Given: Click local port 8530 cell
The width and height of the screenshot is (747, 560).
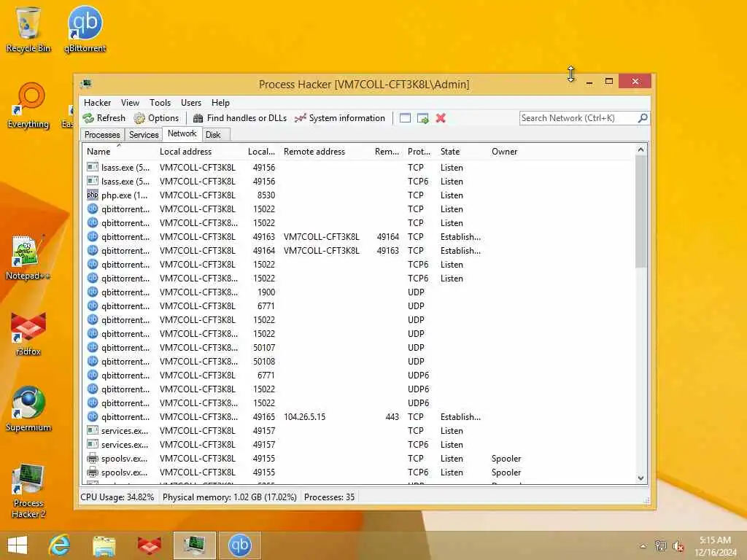Looking at the screenshot, I should click(266, 195).
